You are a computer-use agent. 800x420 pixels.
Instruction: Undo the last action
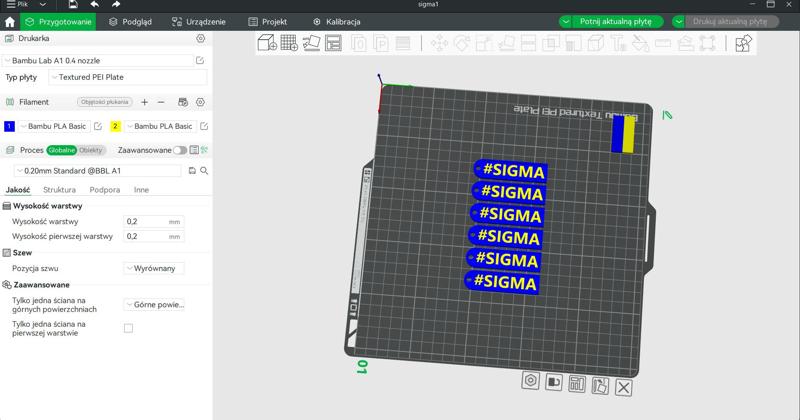[94, 5]
